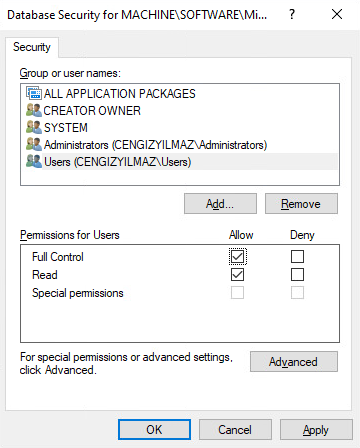Screen dimensions: 360x448
Task: Select CREATOR OWNER in the list
Action: coord(92,111)
